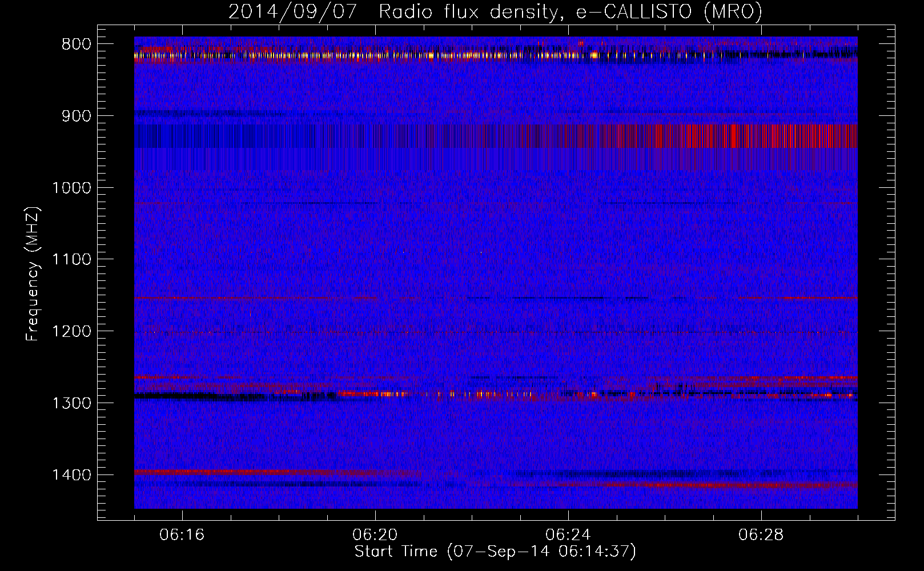Viewport: 924px width, 571px height.
Task: Select the 1200 frequency tick label
Action: [x=71, y=332]
